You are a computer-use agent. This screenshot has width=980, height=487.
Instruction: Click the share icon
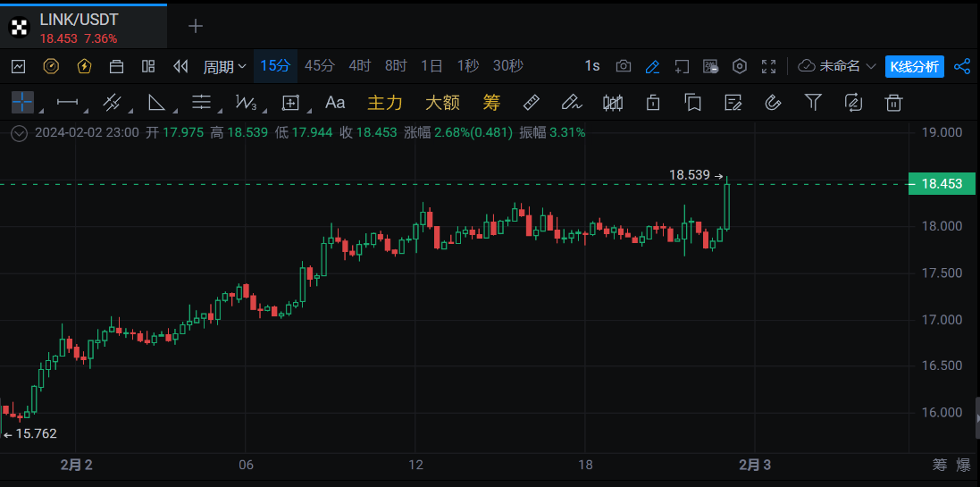point(962,66)
